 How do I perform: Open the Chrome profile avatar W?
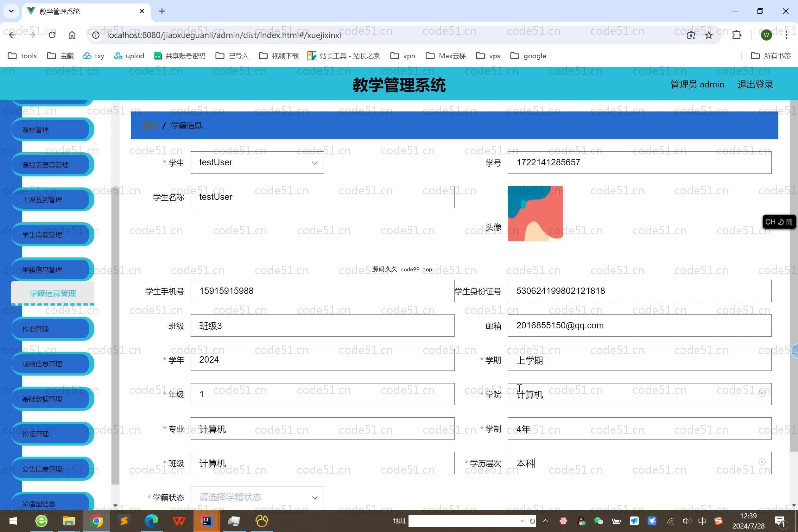point(766,35)
